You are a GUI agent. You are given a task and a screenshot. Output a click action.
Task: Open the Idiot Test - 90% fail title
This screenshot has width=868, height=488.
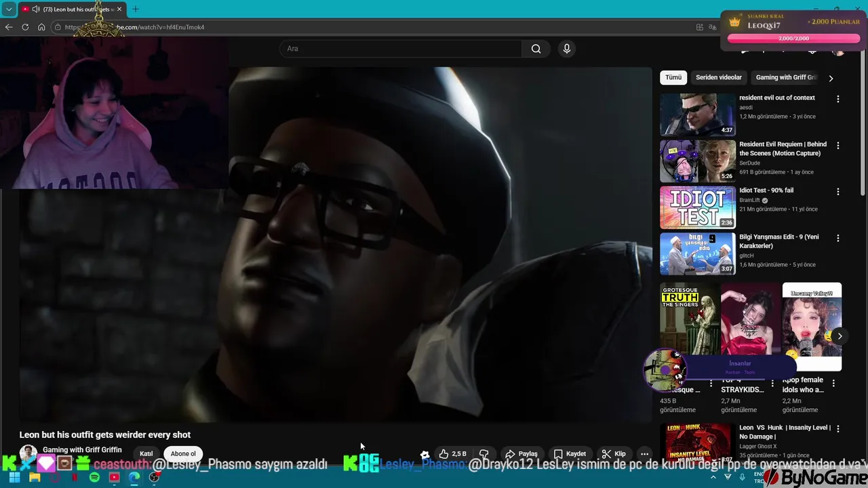(x=766, y=190)
